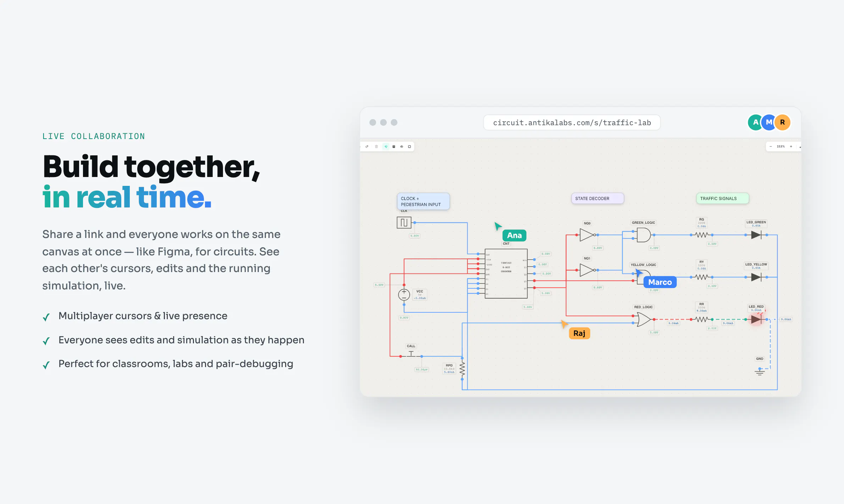Click the CNT label above the counter
This screenshot has height=504, width=844.
pos(506,244)
